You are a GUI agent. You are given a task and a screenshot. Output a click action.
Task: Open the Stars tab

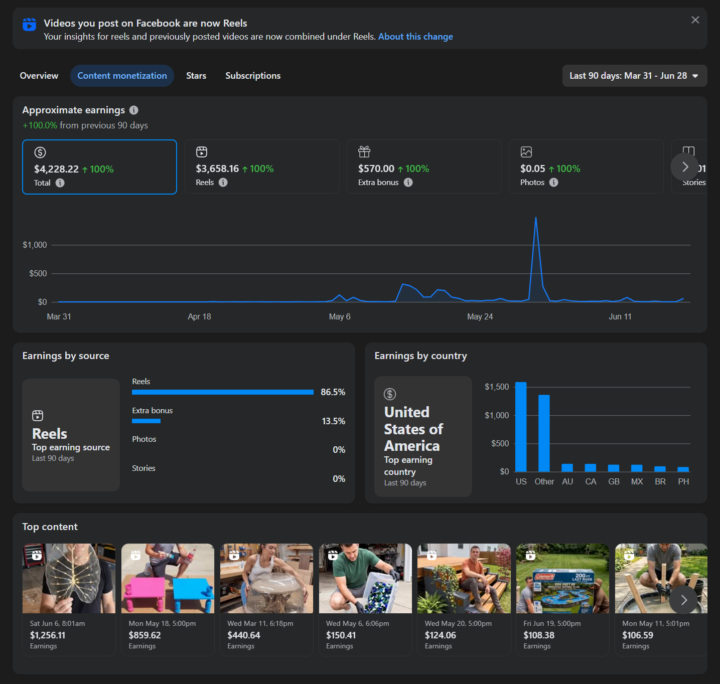coord(196,76)
